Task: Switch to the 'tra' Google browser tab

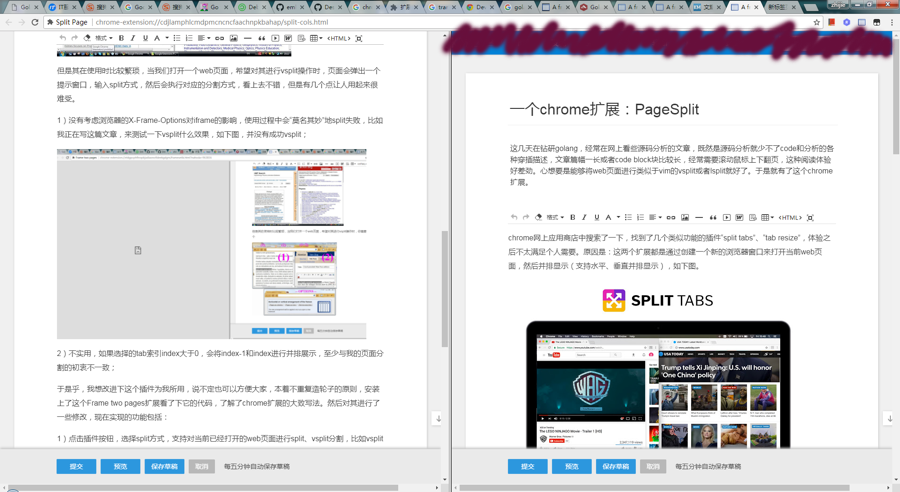Action: [440, 7]
